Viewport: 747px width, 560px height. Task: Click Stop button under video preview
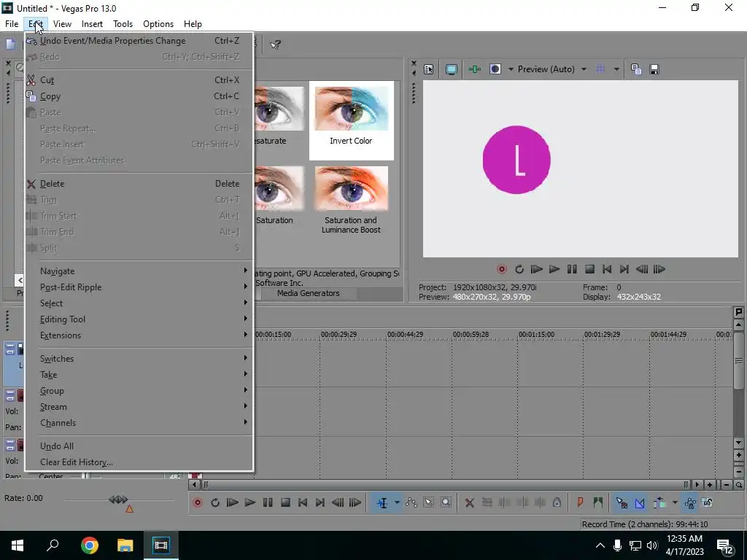(589, 269)
